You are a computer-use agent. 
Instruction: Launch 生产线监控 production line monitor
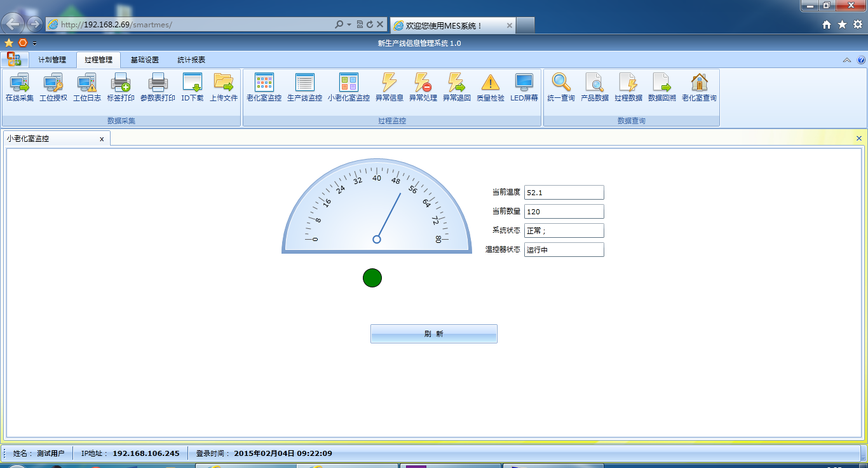pyautogui.click(x=304, y=88)
